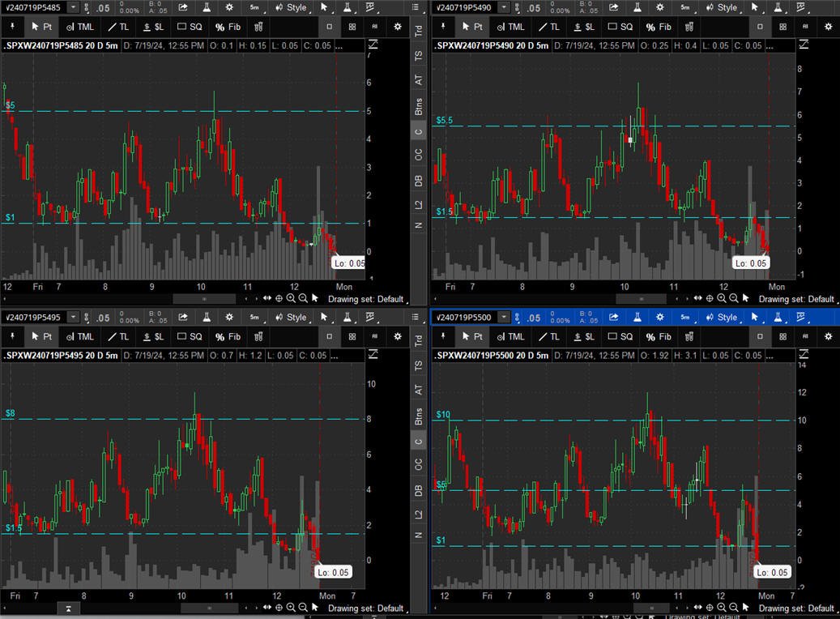Choose the SQ rectangle tool in P5500 chart
Image resolution: width=840 pixels, height=619 pixels.
(620, 336)
